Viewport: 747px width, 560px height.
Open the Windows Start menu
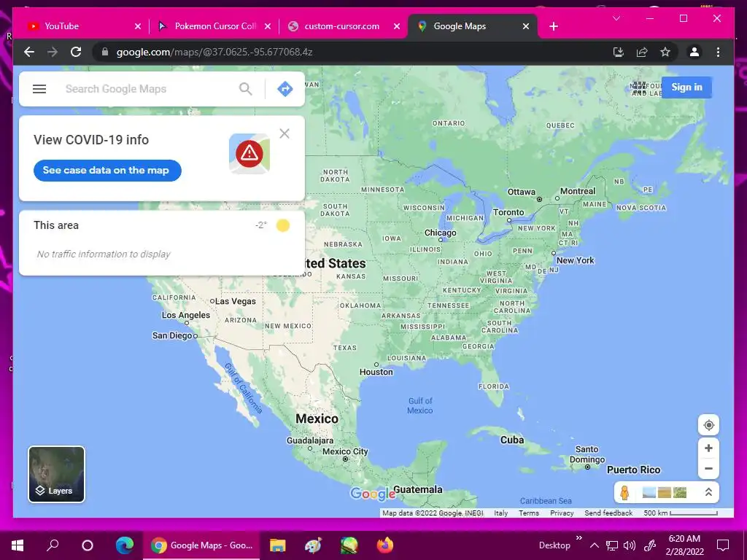tap(18, 545)
